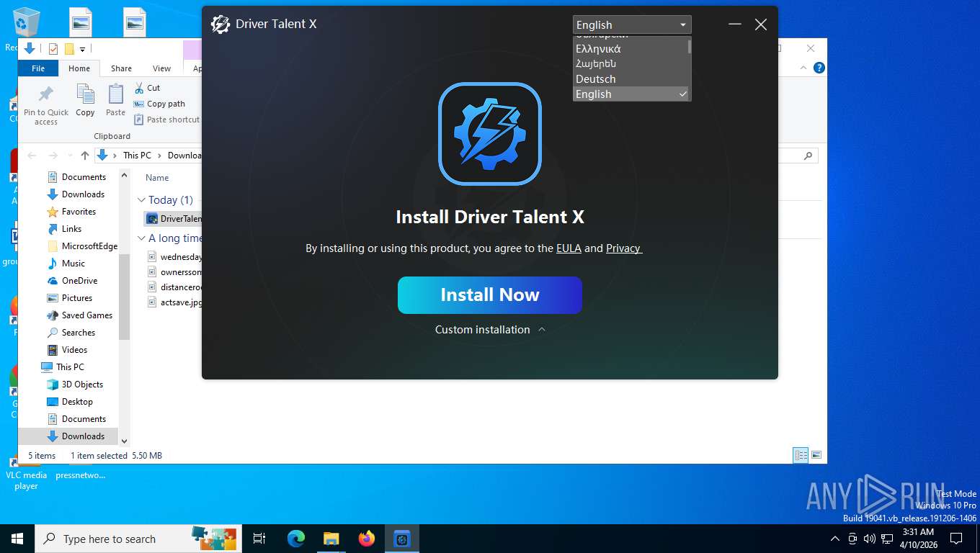Select English in language list
This screenshot has width=980, height=553.
coord(631,94)
